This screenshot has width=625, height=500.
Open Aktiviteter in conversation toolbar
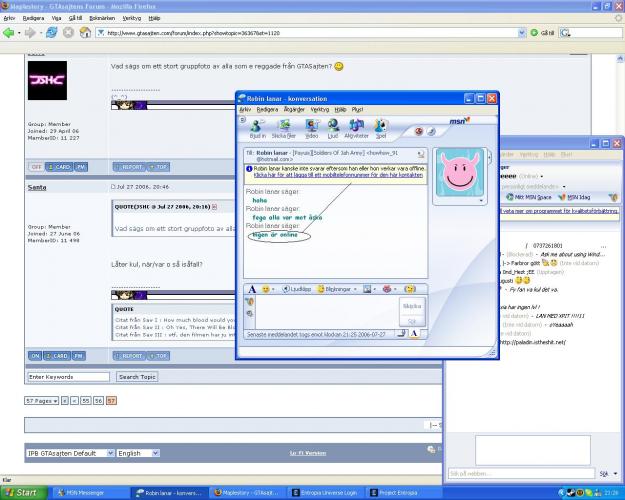click(x=356, y=127)
